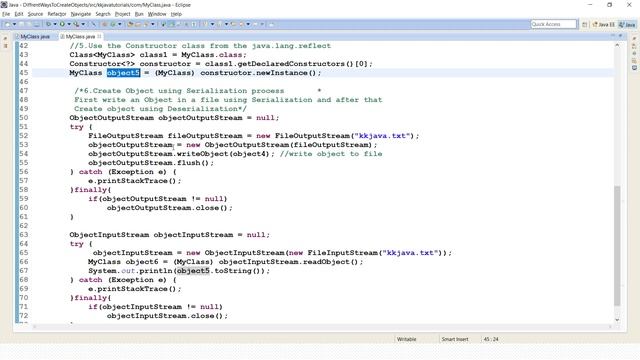Screen dimensions: 640x360
Task: Click the Quick Access search field
Action: (553, 24)
